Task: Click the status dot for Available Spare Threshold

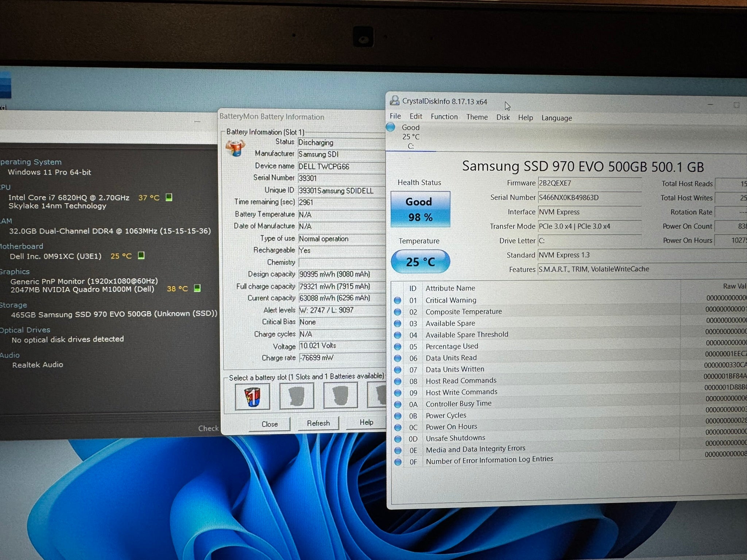Action: [x=398, y=335]
